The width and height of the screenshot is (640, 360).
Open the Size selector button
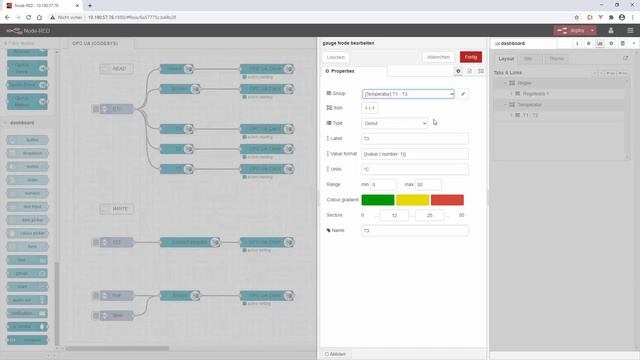(369, 108)
